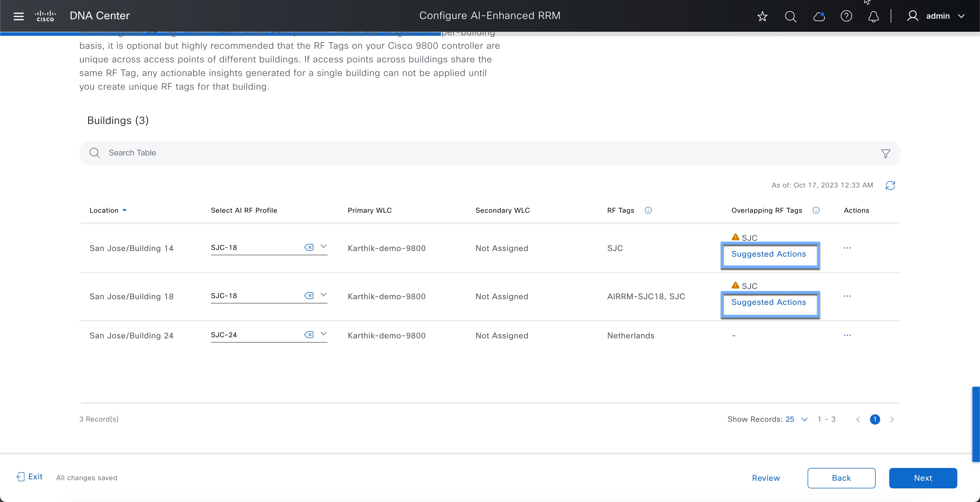Sort table by Location column header
The image size is (980, 502).
104,210
